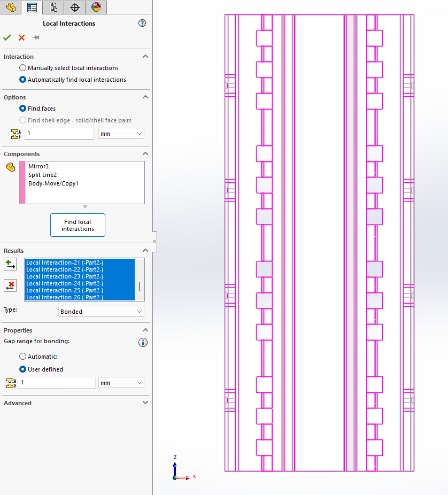Open the FeatureManager design tree tab
Screen dimensions: 448x495
point(32,7)
